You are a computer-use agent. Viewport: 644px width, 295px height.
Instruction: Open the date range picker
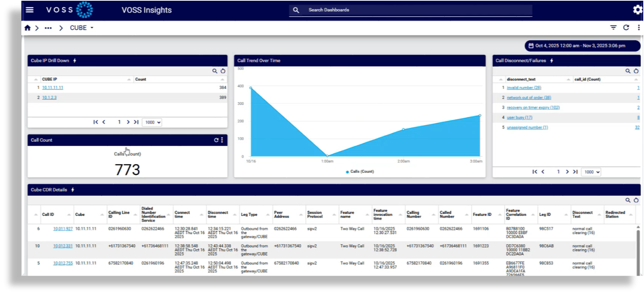(x=582, y=46)
